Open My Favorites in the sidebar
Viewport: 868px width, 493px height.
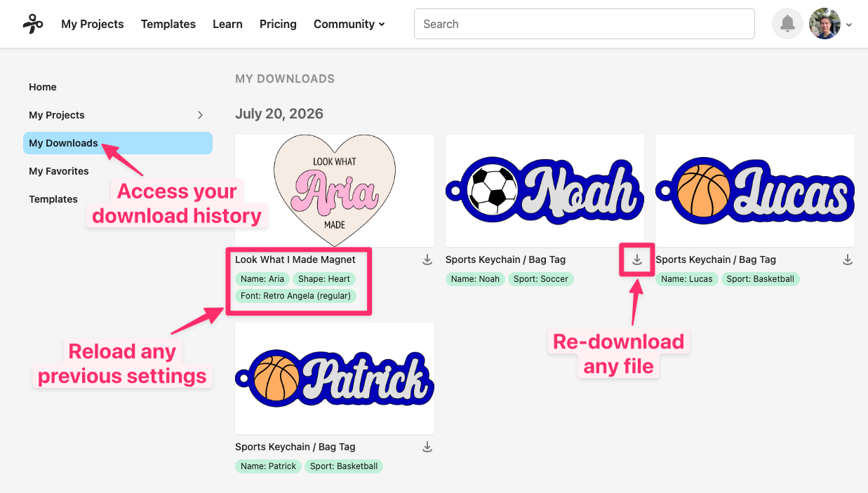point(59,171)
